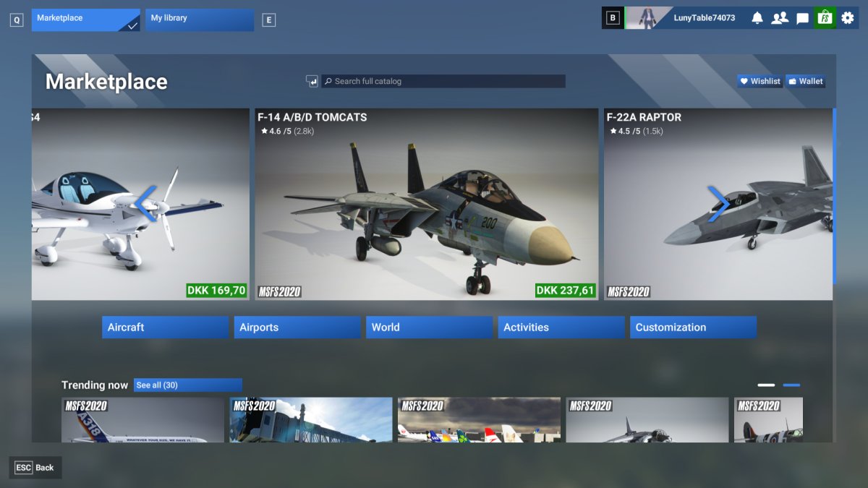Image resolution: width=868 pixels, height=488 pixels.
Task: Go back with the ESC Back button
Action: click(x=35, y=468)
